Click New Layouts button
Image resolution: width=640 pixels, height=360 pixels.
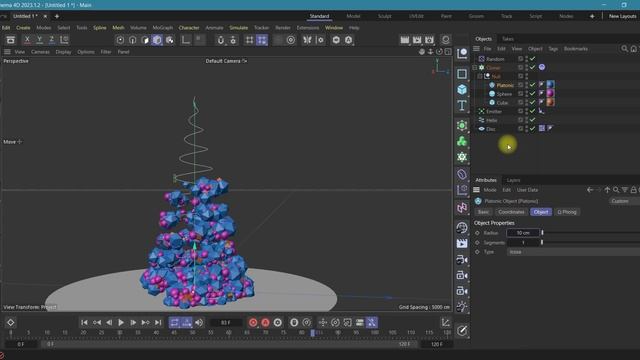[622, 16]
